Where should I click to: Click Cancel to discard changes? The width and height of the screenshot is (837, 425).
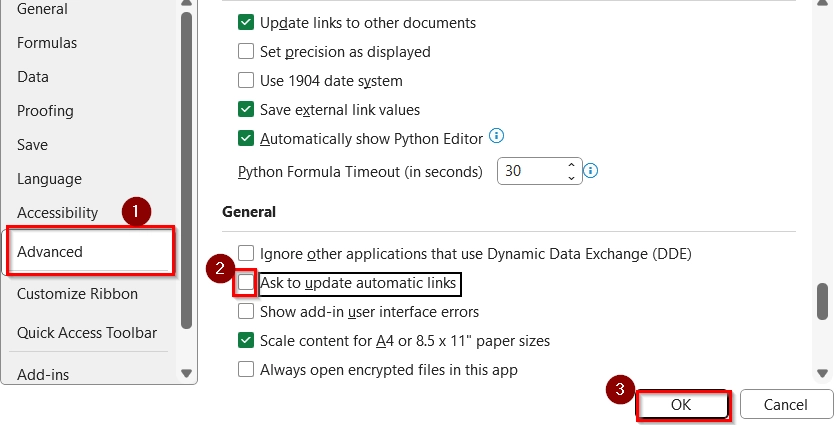[x=785, y=405]
